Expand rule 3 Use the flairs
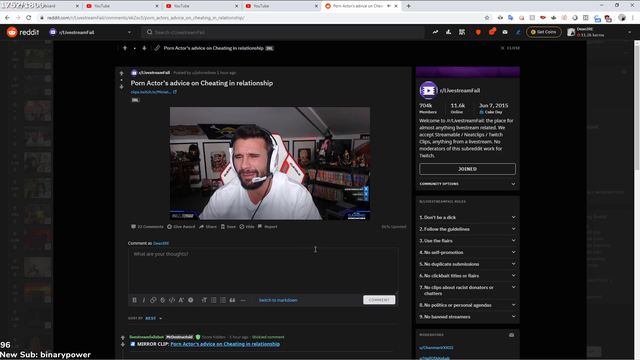The image size is (640, 360). click(x=467, y=241)
